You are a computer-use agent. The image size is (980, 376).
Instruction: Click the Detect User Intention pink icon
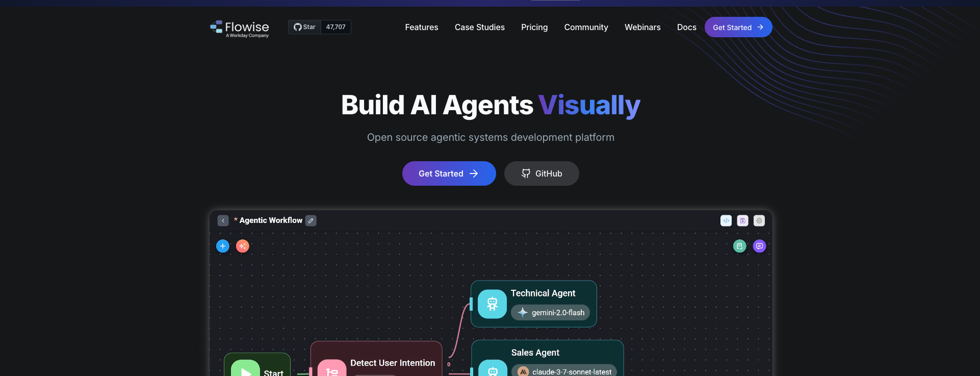point(332,368)
